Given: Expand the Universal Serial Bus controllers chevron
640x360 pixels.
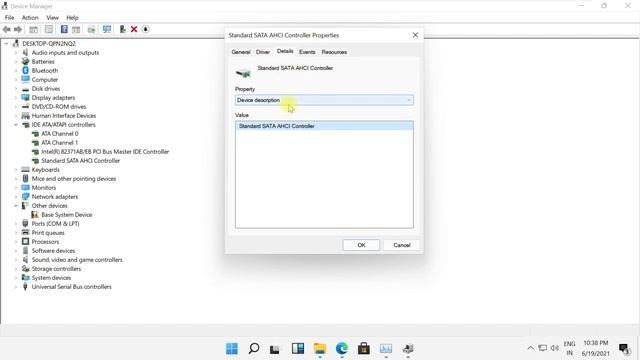Looking at the screenshot, I should pos(16,287).
